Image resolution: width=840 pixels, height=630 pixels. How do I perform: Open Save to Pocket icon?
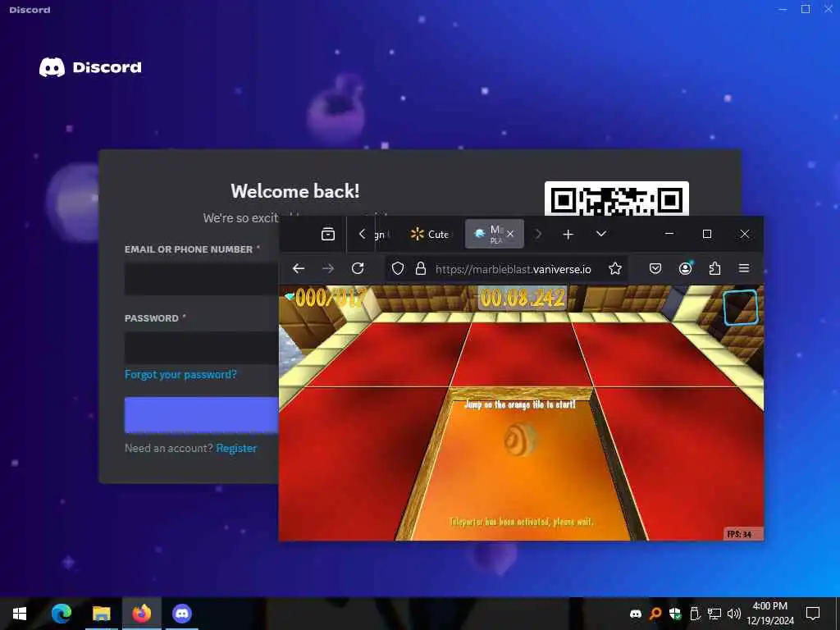655,268
